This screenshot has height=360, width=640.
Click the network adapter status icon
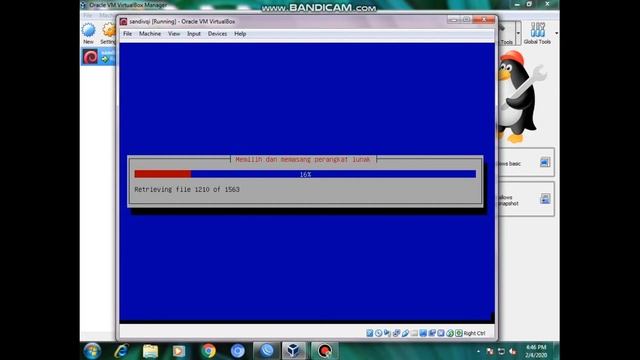396,333
